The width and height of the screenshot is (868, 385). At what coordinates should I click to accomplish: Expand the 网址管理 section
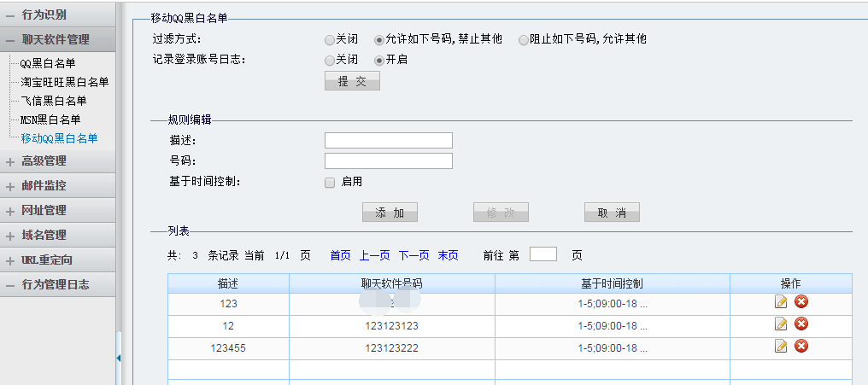coord(57,210)
